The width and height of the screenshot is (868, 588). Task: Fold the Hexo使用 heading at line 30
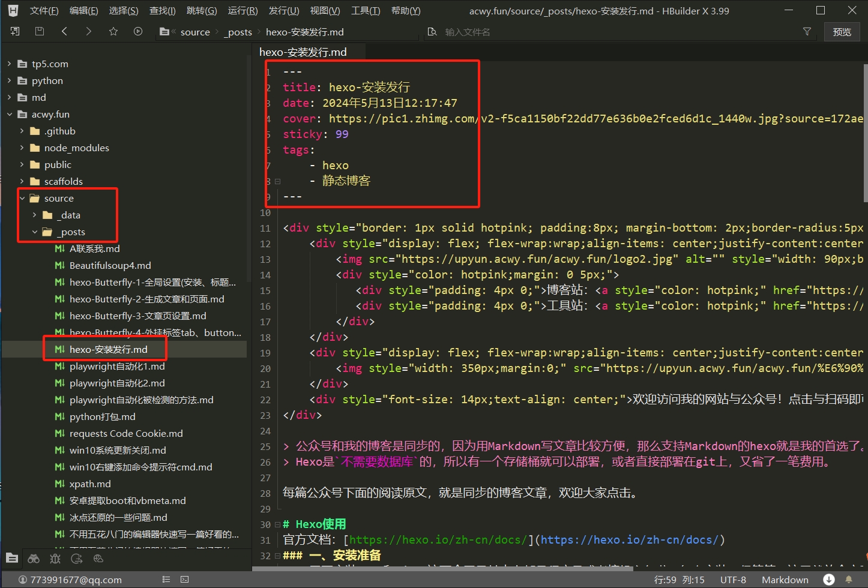click(277, 524)
